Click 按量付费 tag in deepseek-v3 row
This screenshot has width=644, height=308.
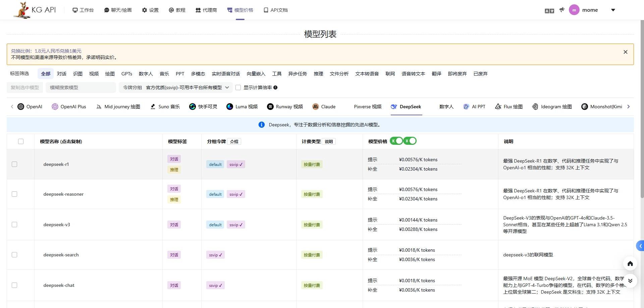tap(312, 225)
